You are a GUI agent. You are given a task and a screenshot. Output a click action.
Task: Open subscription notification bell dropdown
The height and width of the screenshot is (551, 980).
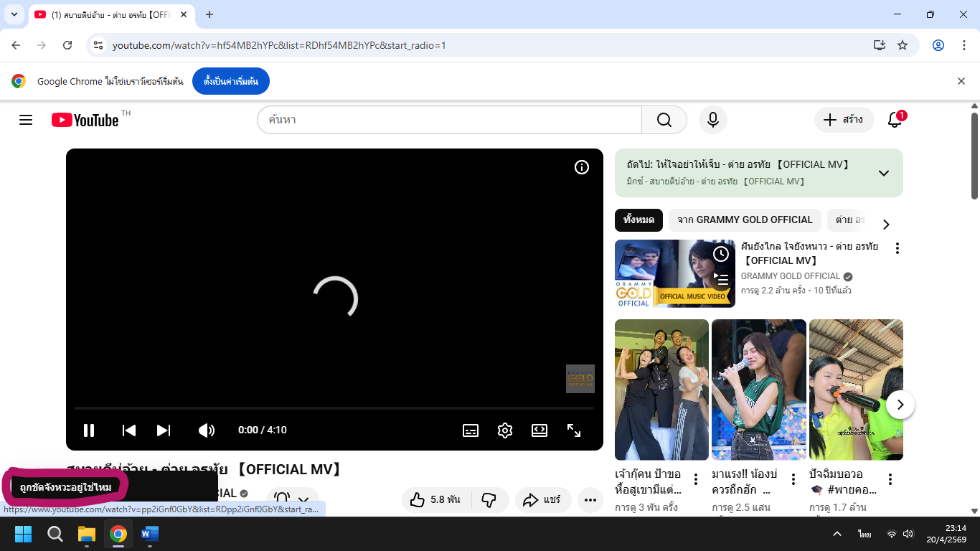click(x=292, y=499)
